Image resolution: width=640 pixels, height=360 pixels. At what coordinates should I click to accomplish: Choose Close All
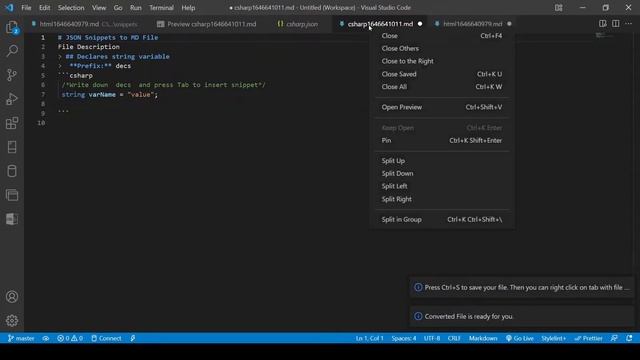[442, 87]
